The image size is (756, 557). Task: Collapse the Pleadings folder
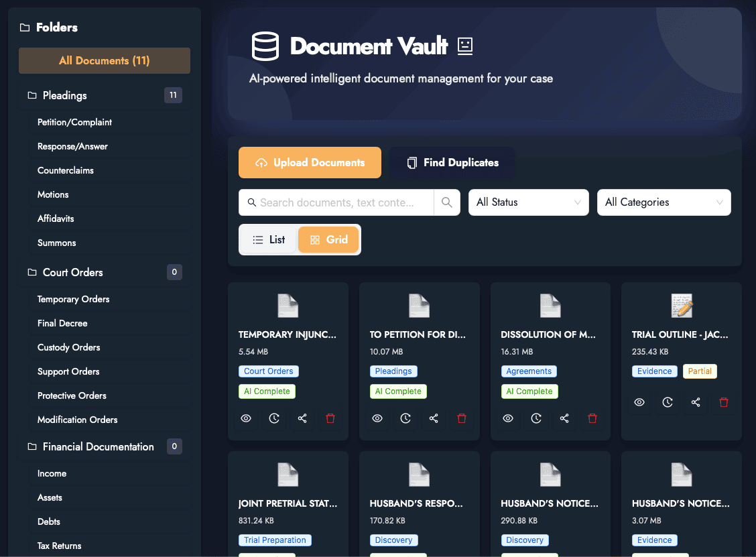click(x=65, y=95)
